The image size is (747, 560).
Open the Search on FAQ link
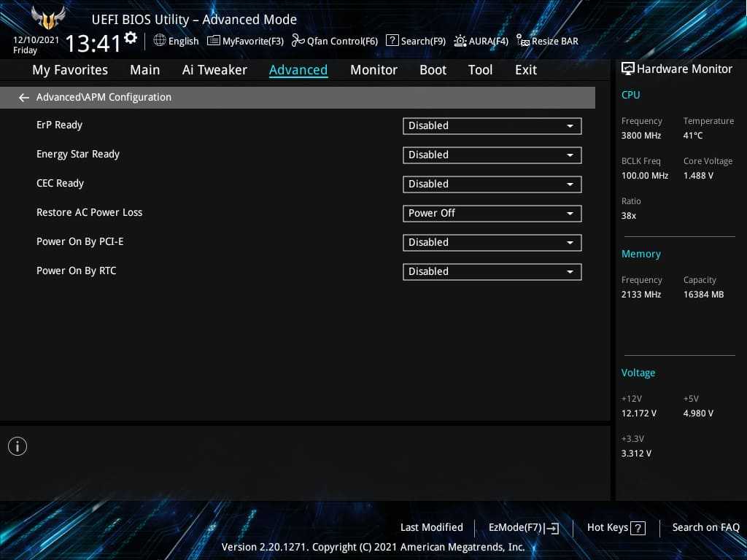705,528
